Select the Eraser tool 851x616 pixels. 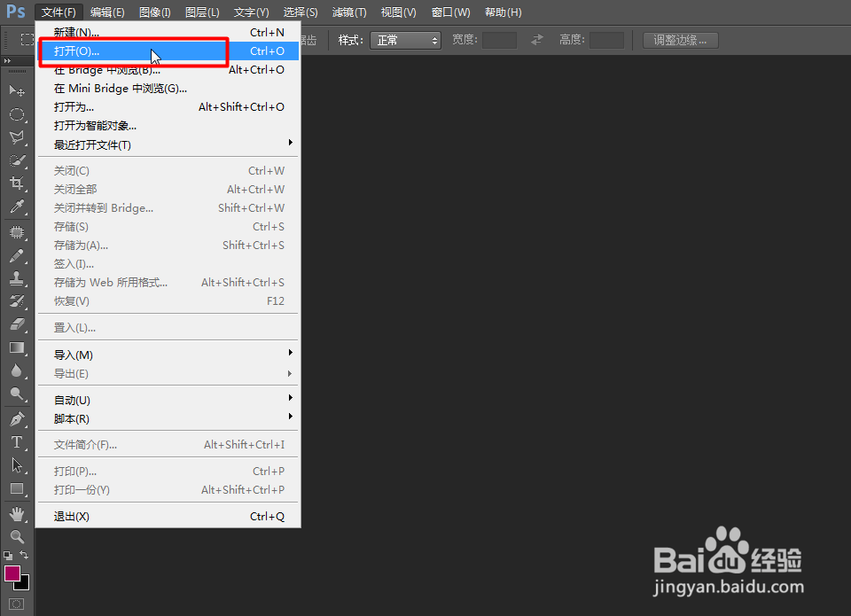pos(17,324)
